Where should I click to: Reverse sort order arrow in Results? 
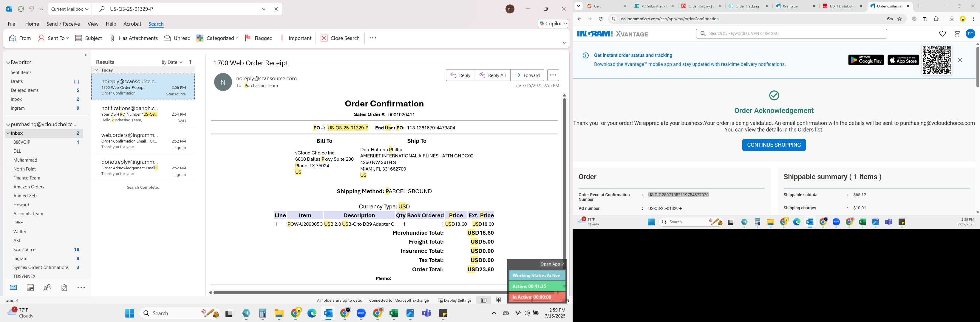point(191,62)
